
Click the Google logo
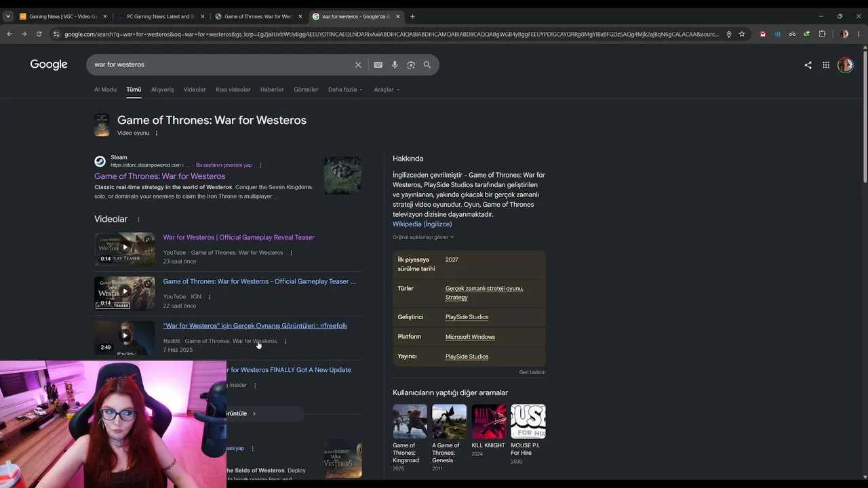coord(49,64)
